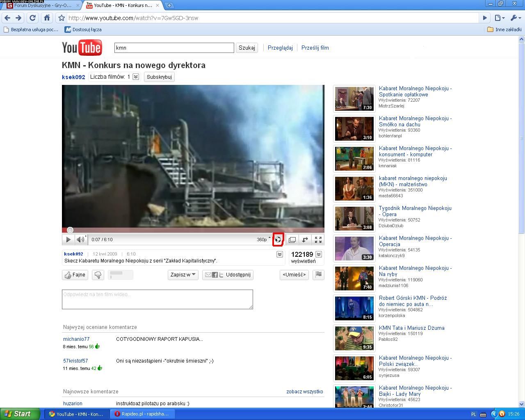This screenshot has width=525, height=420.
Task: Click the YouTube logo
Action: [82, 48]
